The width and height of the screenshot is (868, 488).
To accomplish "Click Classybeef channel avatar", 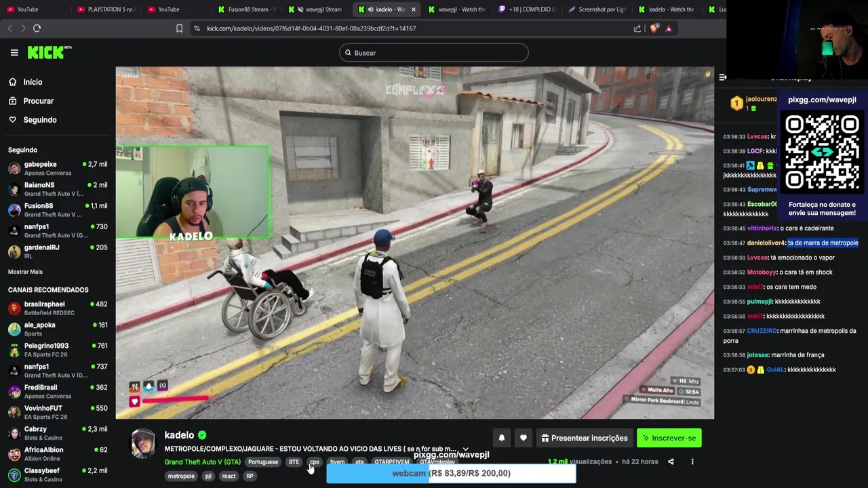I will (x=14, y=474).
